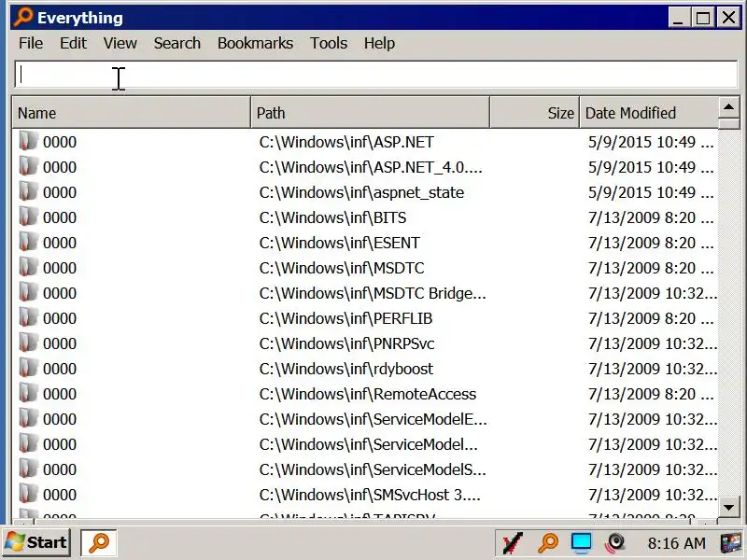Screen dimensions: 747x560
Task: Sort results by Date Modified column header
Action: click(x=649, y=113)
